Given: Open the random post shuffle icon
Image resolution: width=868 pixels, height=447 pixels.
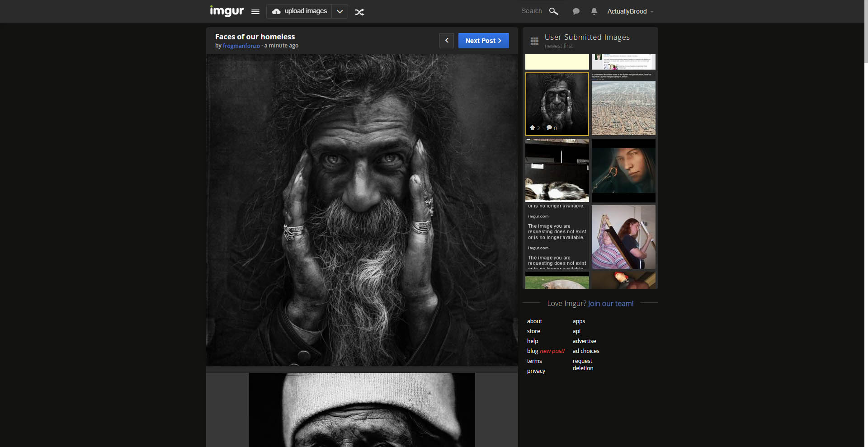Looking at the screenshot, I should click(x=359, y=11).
